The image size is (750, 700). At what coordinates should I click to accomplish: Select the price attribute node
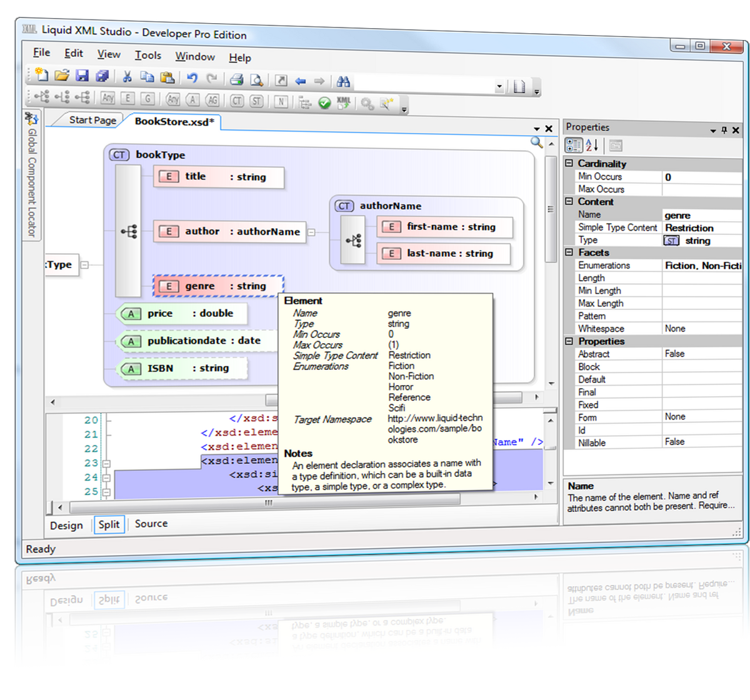coord(182,314)
